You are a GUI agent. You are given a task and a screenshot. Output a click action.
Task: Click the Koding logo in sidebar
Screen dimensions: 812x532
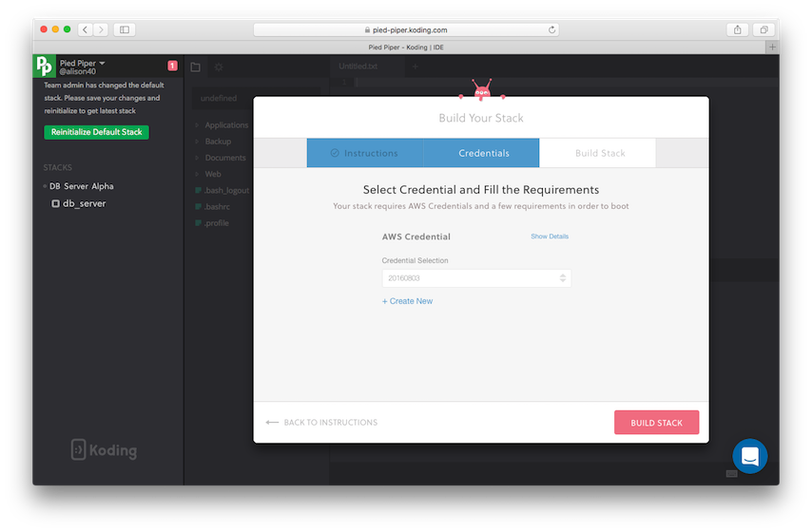[104, 449]
